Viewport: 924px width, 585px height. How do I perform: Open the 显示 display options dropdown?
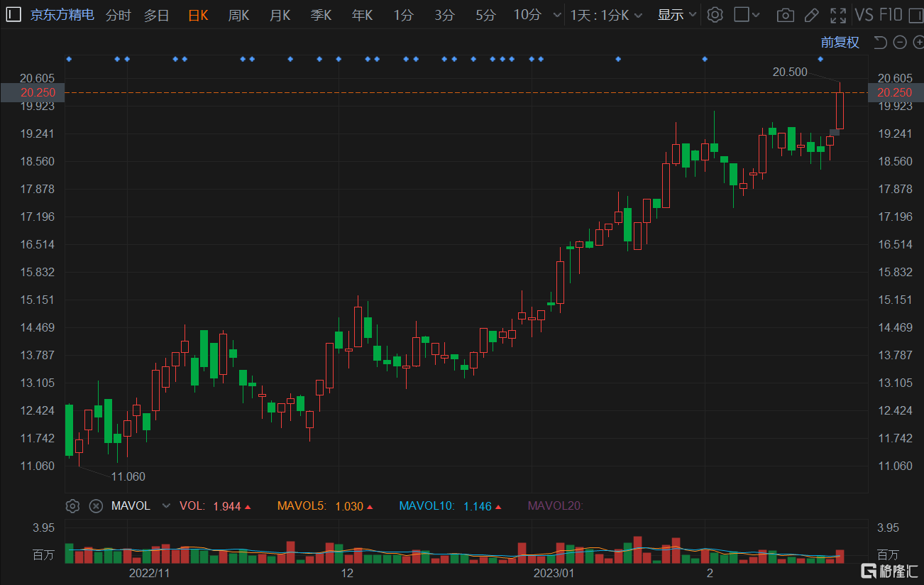677,15
